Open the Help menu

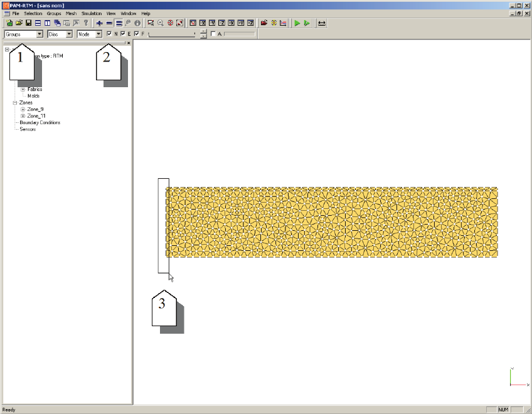(x=146, y=14)
